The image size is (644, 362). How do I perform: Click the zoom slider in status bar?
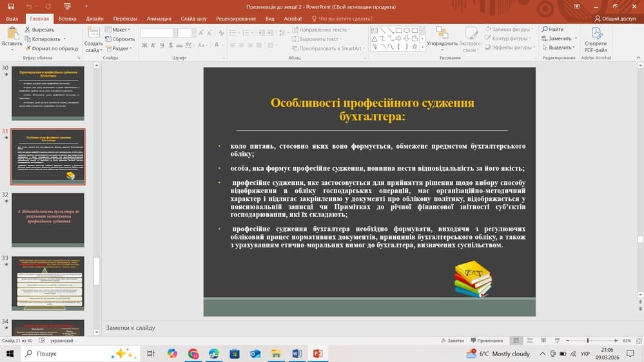tap(587, 340)
